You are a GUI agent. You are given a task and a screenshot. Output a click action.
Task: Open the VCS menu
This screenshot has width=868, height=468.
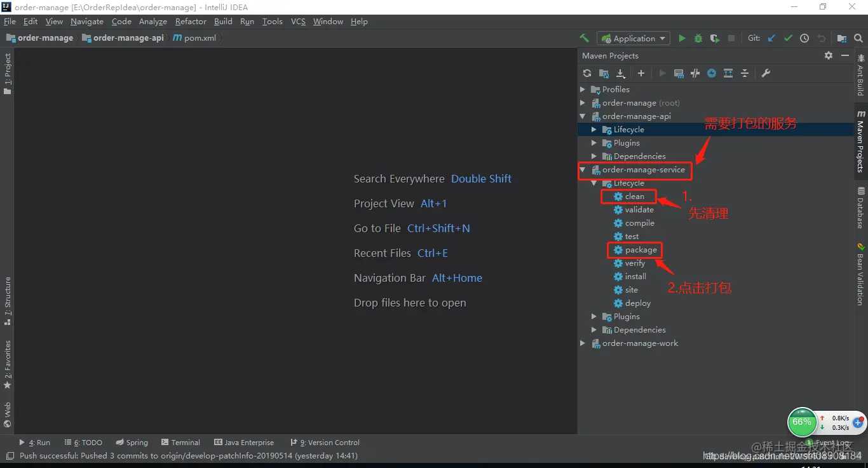pyautogui.click(x=298, y=22)
